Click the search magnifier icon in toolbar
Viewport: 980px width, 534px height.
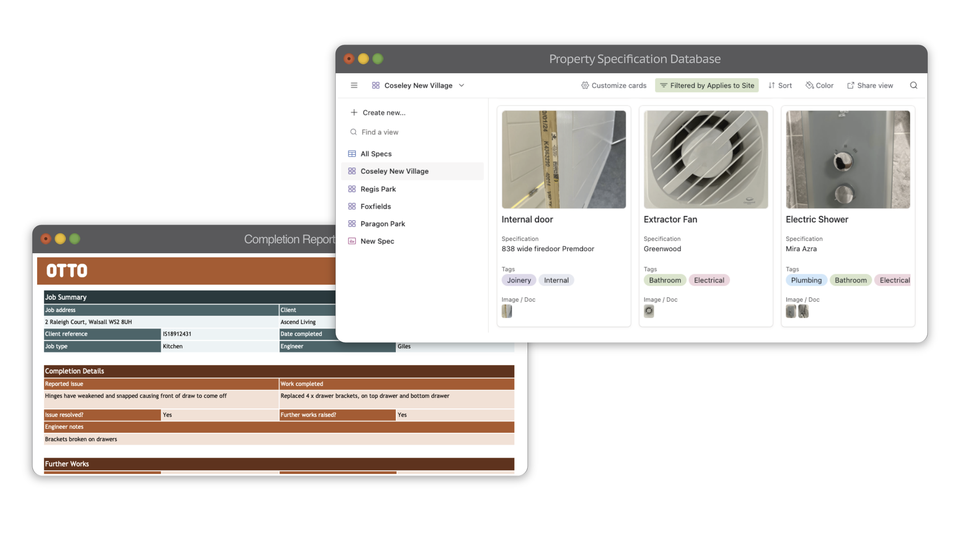point(913,85)
